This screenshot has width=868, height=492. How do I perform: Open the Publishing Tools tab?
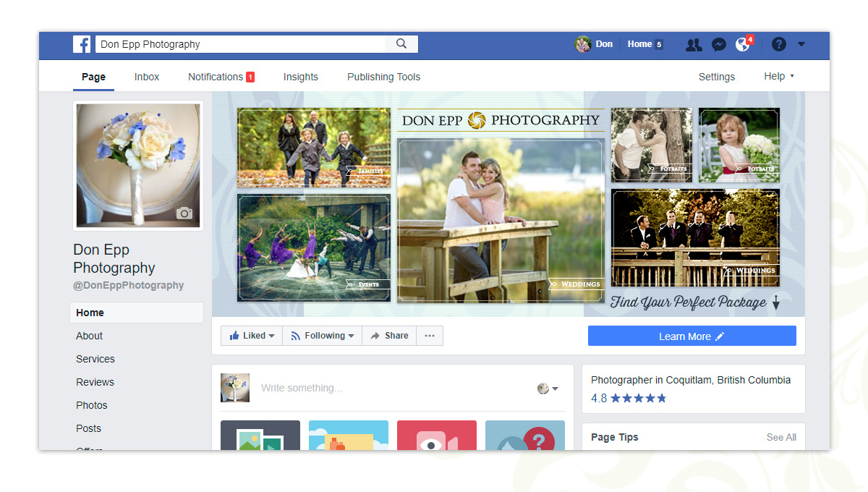383,77
